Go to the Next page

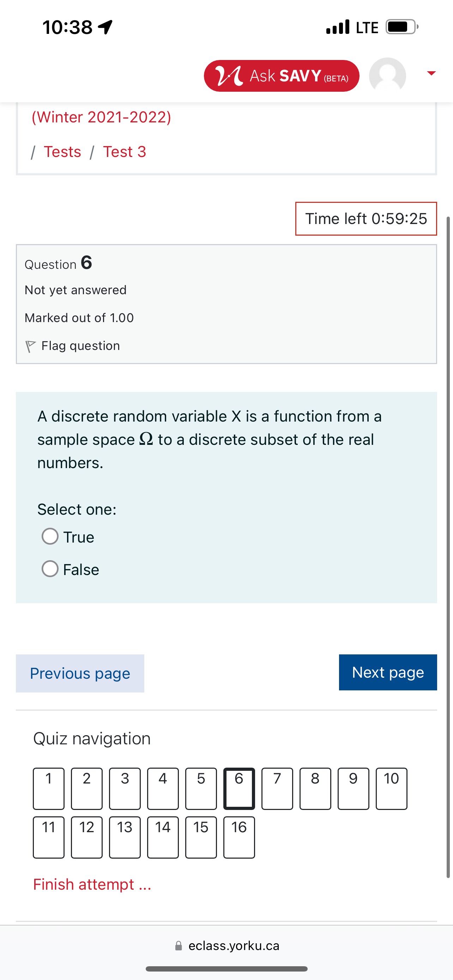pyautogui.click(x=388, y=672)
